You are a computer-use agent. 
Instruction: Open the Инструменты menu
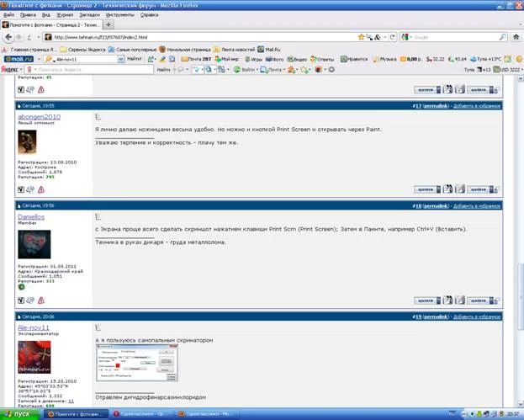(120, 15)
